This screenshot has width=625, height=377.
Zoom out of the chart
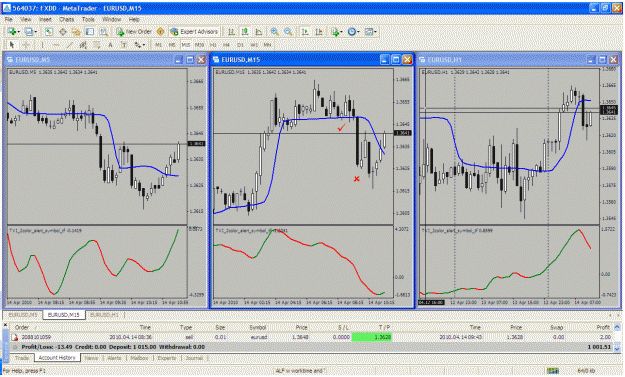point(288,31)
